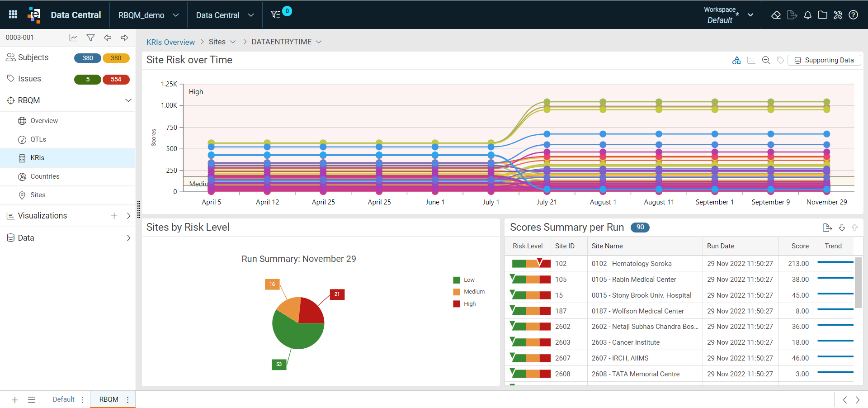This screenshot has width=868, height=408.
Task: Switch to the Default bottom tab
Action: tap(64, 399)
